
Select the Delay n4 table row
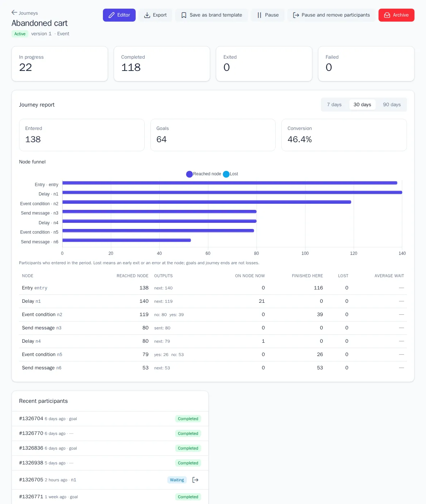tap(213, 341)
